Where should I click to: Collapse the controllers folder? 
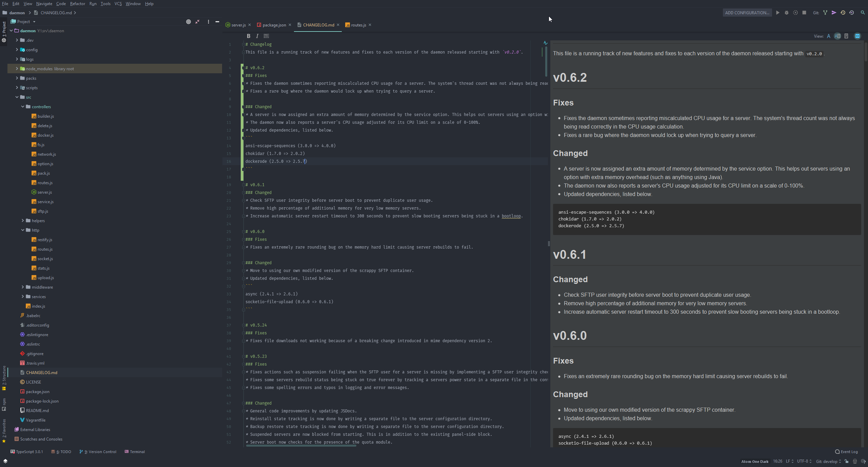[x=23, y=106]
